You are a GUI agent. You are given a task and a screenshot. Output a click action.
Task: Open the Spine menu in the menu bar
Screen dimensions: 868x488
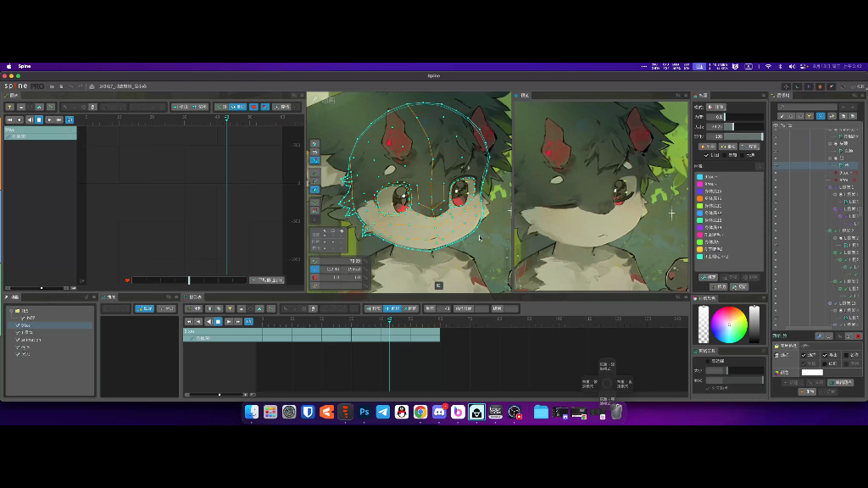point(25,66)
